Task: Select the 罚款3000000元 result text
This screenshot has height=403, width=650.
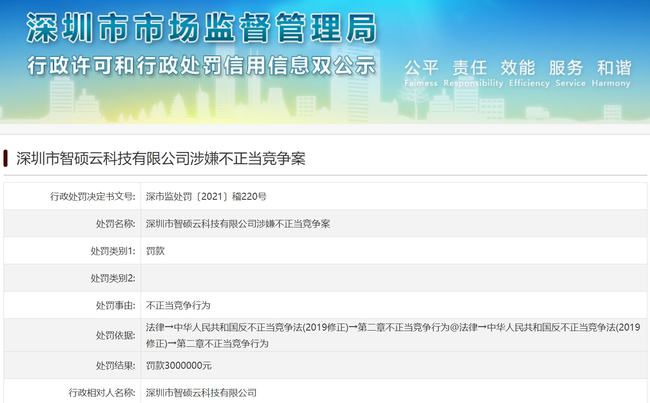Action: click(x=179, y=365)
